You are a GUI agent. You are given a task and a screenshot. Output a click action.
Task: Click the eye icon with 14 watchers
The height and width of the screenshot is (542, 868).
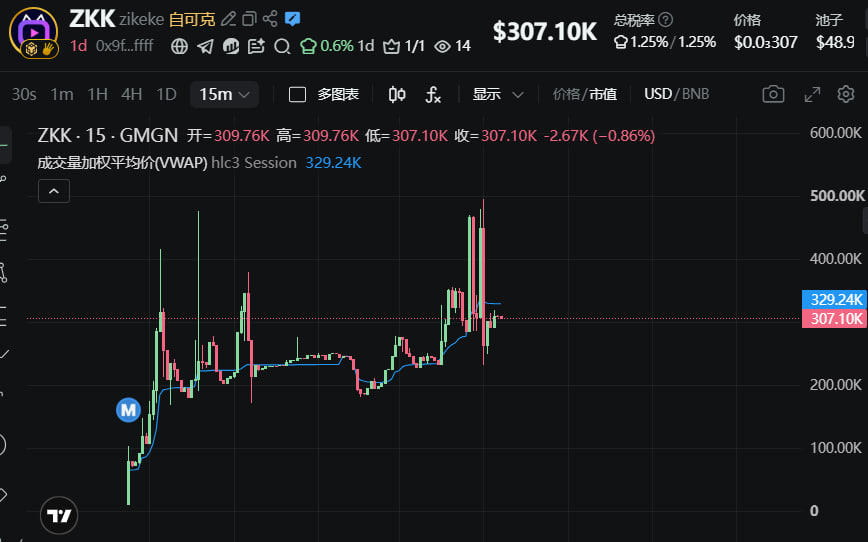(452, 46)
